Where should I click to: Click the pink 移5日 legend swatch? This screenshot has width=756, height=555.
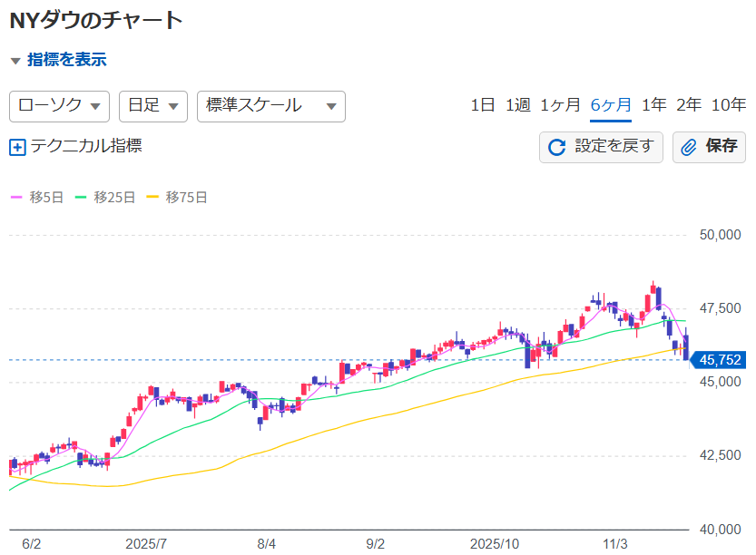point(15,197)
